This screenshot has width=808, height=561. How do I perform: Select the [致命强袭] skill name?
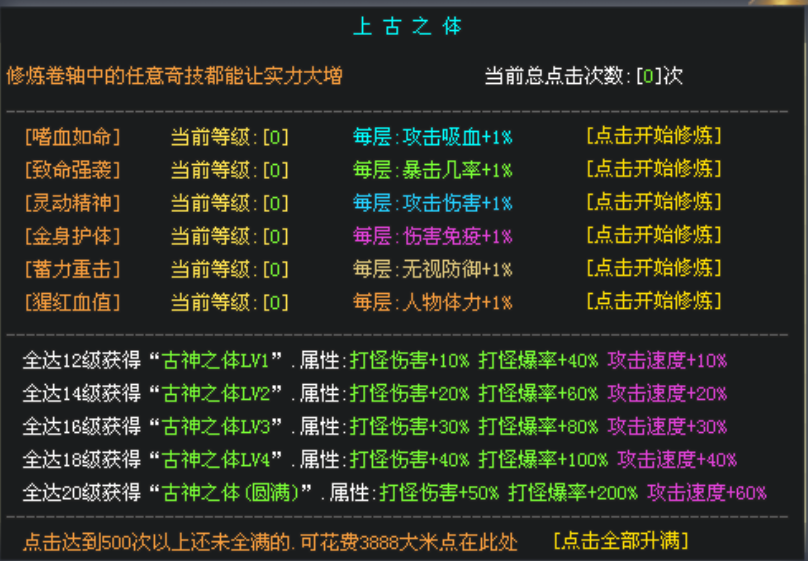[x=73, y=170]
